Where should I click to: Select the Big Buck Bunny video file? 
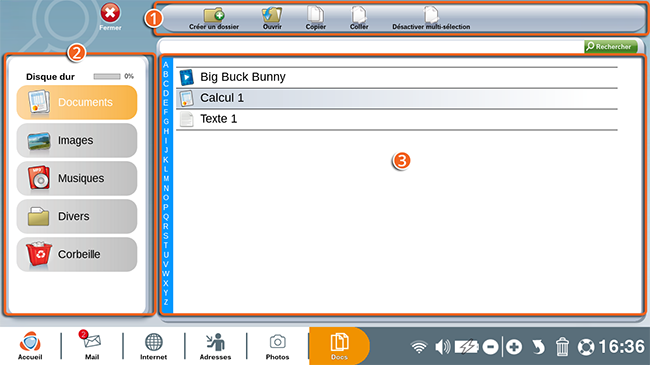[397, 77]
